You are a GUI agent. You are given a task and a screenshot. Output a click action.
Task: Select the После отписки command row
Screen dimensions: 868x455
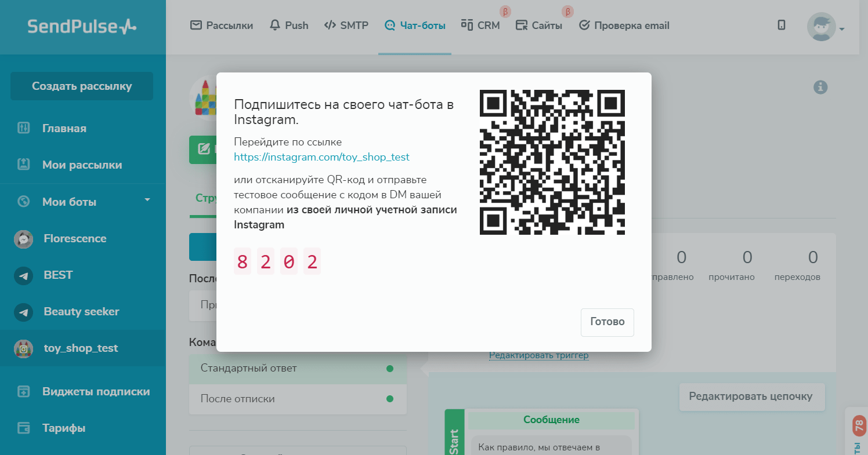pyautogui.click(x=298, y=399)
